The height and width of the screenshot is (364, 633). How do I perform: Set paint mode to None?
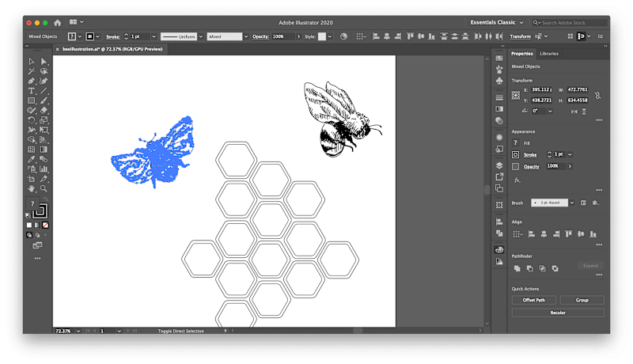[46, 225]
